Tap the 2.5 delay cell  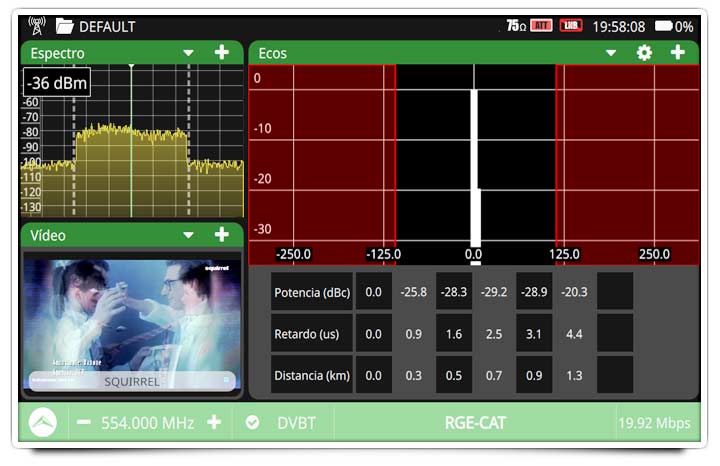tap(494, 334)
